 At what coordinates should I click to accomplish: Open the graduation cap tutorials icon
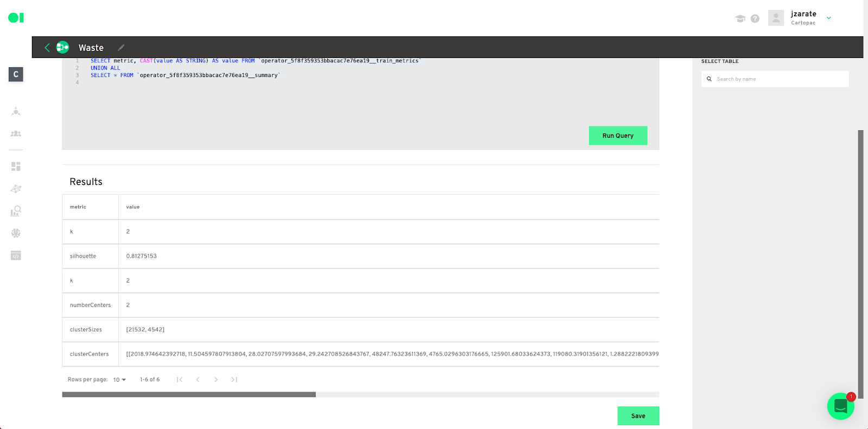click(740, 18)
